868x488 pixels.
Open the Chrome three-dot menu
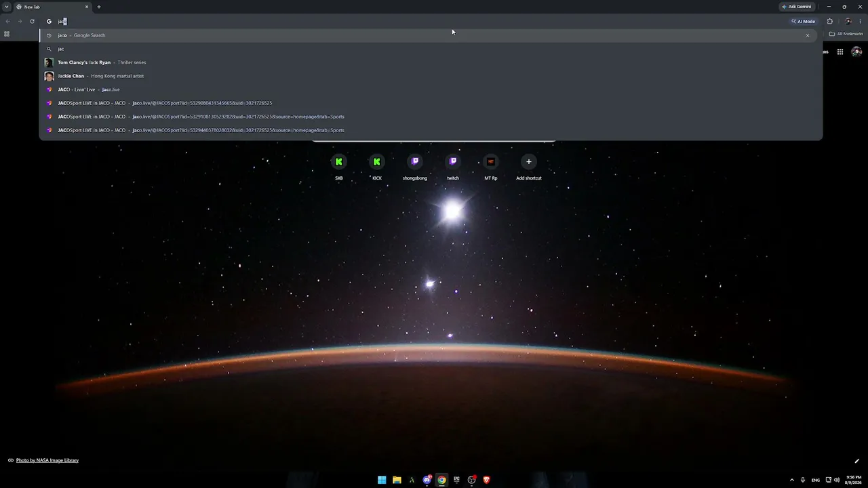pos(860,21)
